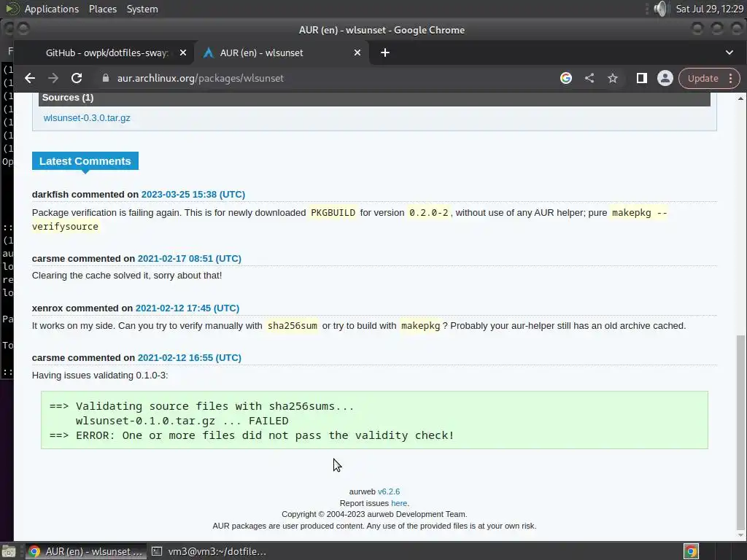Screen dimensions: 747x560
Task: Open a new browser tab
Action: pos(385,52)
